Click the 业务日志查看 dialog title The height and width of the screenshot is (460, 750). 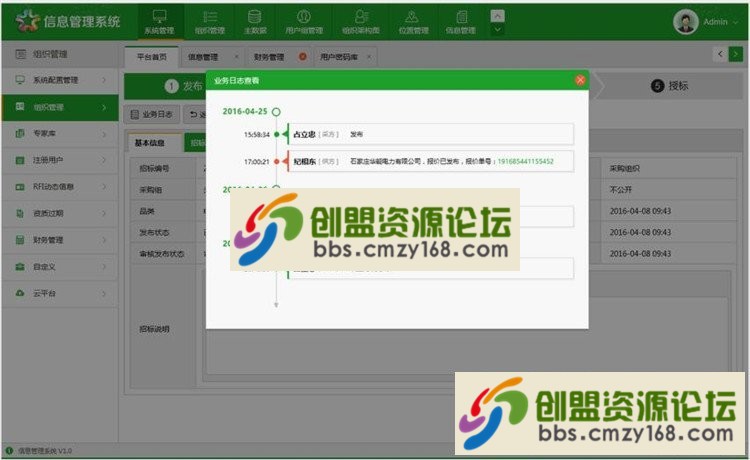(x=236, y=81)
